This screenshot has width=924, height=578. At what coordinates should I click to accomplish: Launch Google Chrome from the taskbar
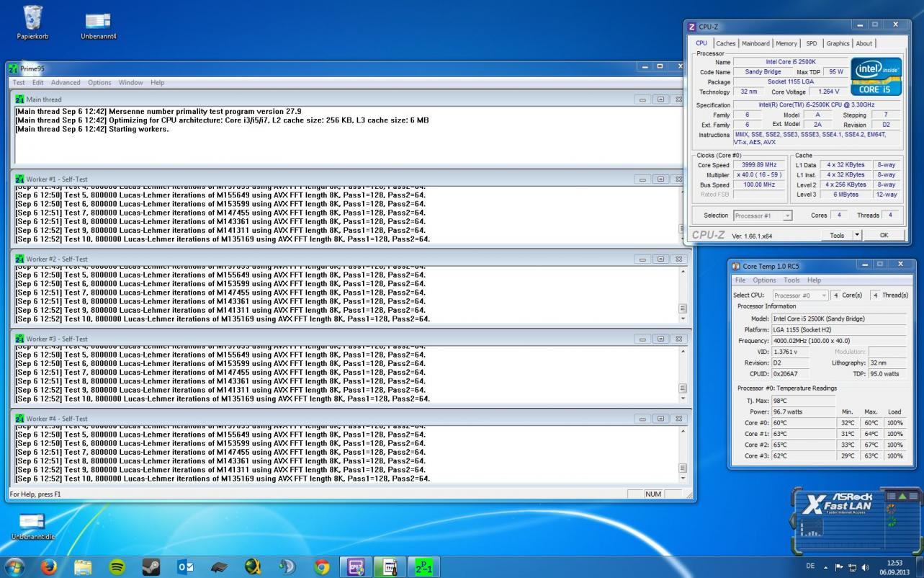tap(322, 567)
